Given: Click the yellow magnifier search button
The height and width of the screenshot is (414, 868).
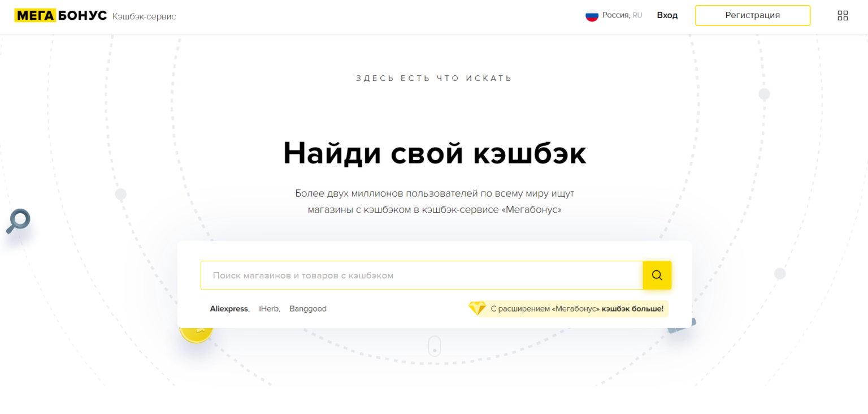Looking at the screenshot, I should pos(657,275).
